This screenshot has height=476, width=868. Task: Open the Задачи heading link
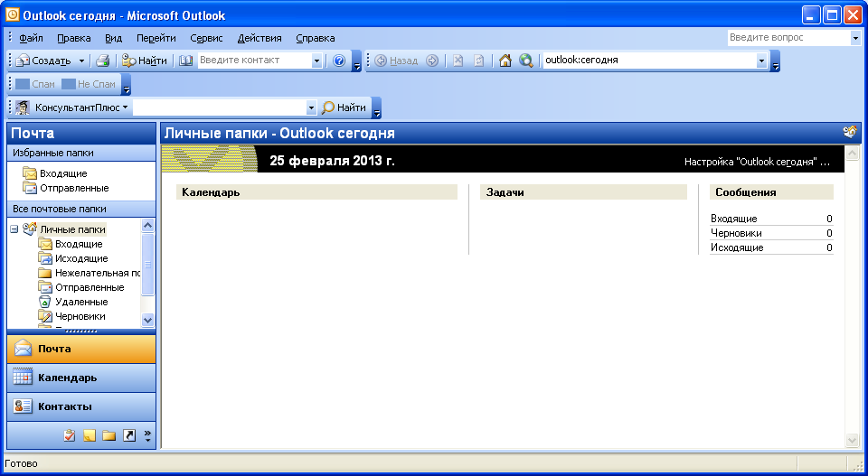pos(505,192)
